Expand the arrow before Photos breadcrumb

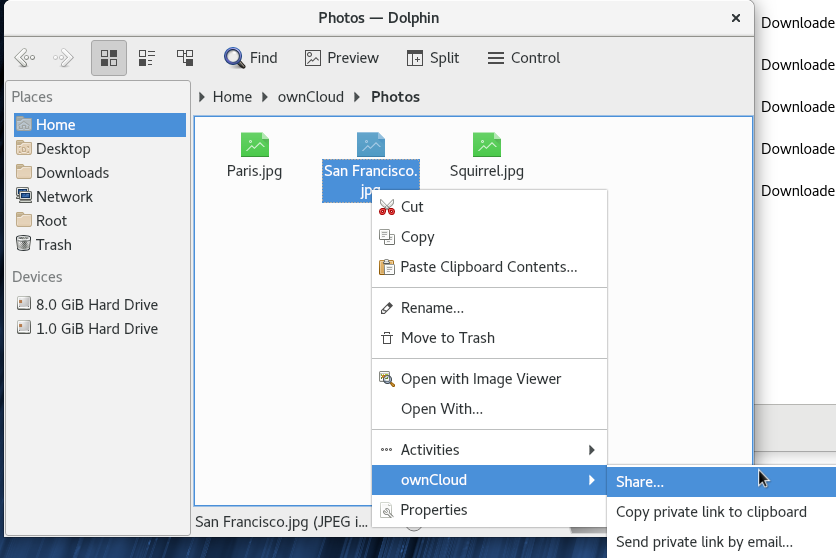click(x=357, y=97)
